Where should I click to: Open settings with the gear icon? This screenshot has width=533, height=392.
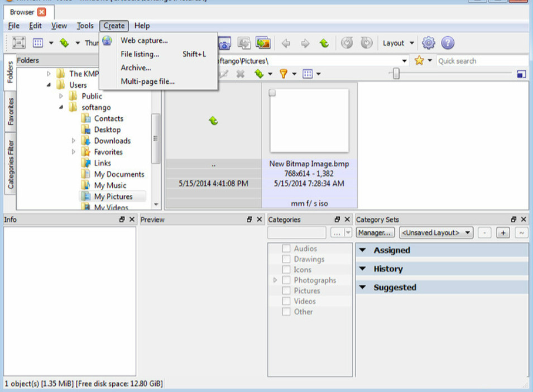coord(428,43)
